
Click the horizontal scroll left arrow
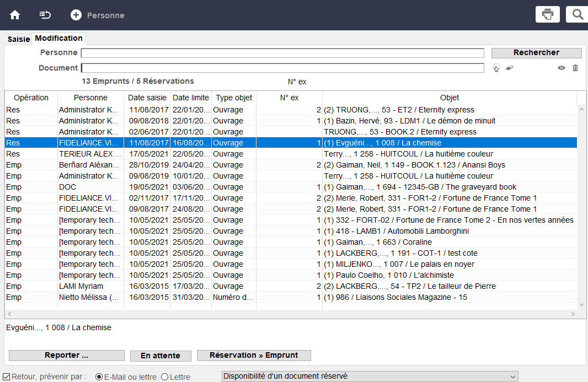click(x=9, y=314)
